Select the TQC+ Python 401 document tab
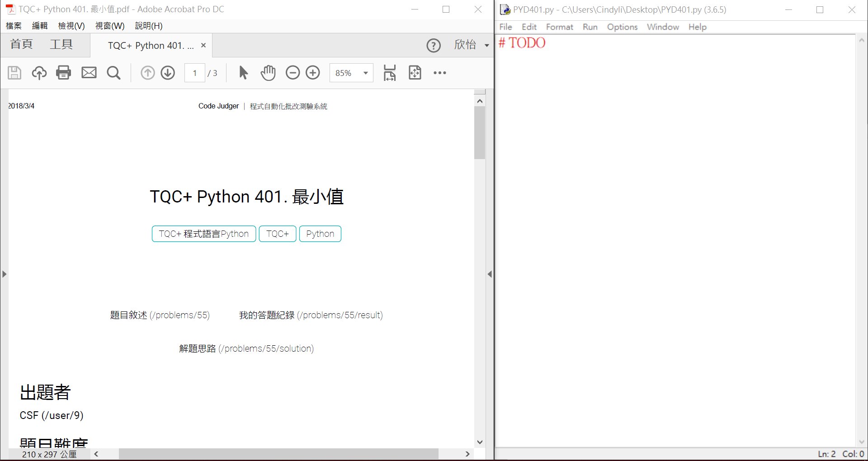The image size is (868, 461). click(151, 46)
